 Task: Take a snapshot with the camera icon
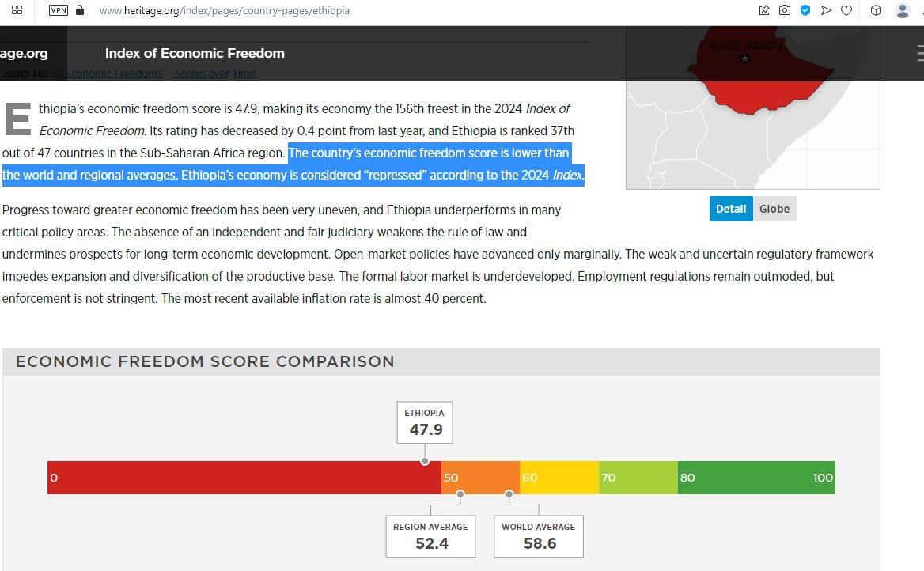784,10
